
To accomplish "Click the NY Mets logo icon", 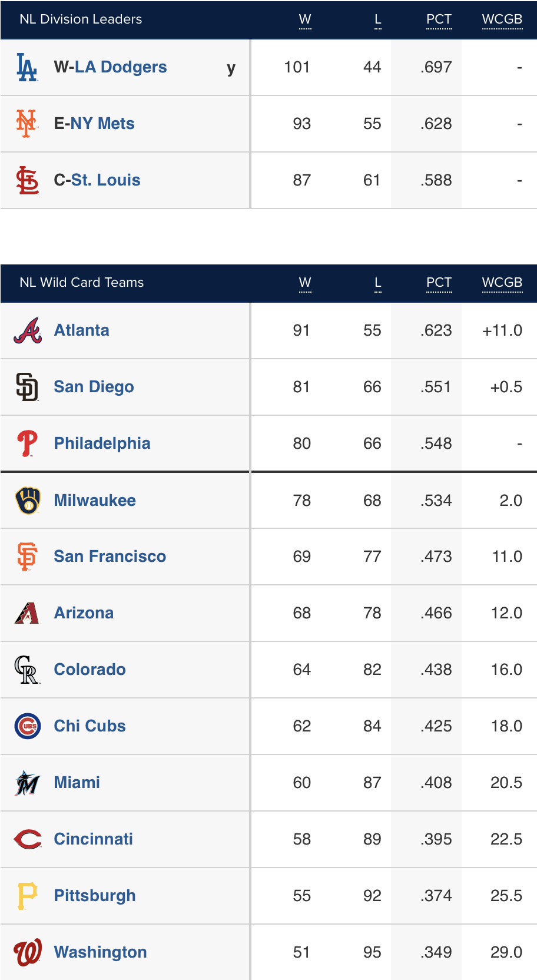I will 26,124.
